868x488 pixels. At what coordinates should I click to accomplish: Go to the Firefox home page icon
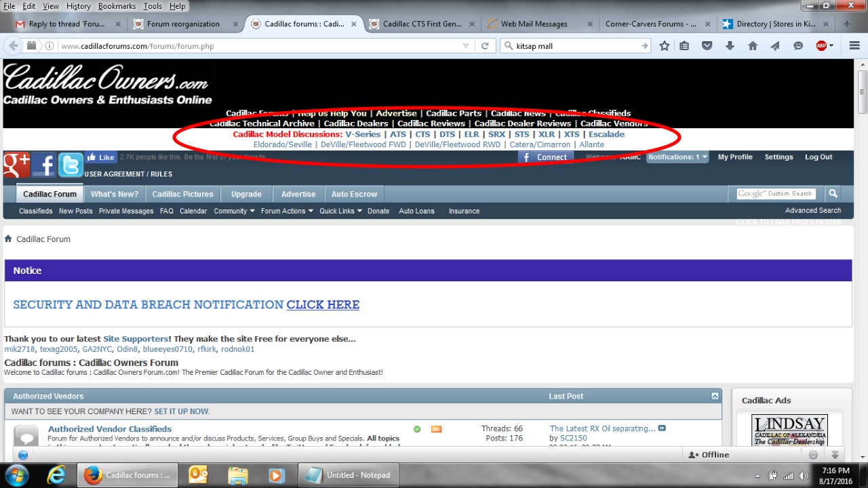click(x=753, y=46)
